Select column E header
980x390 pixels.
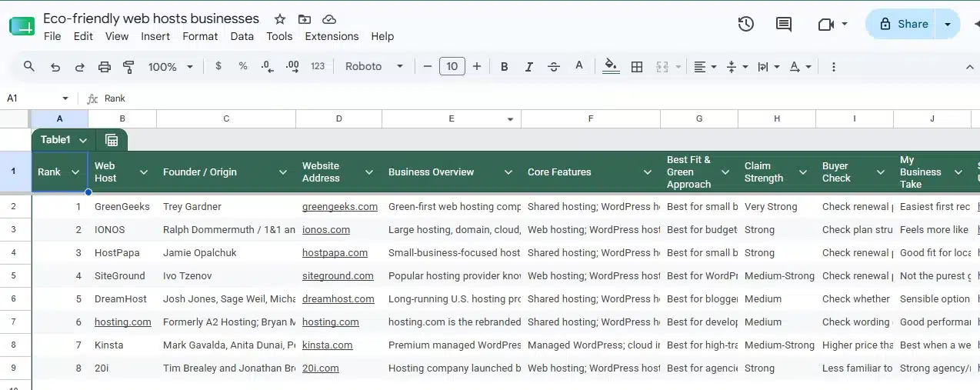(452, 118)
